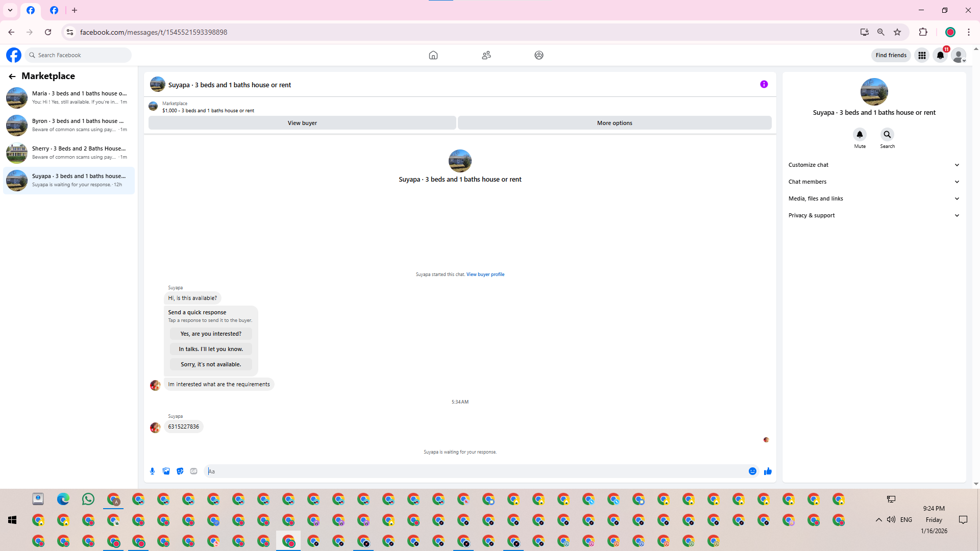Expand Privacy & support section
This screenshot has height=551, width=980.
tap(874, 215)
